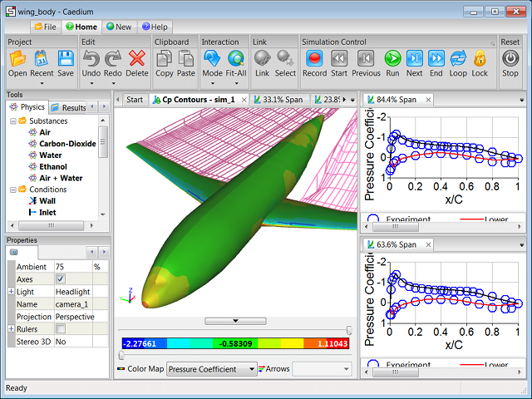532x399 pixels.
Task: Toggle the Axes checkbox
Action: (x=61, y=279)
